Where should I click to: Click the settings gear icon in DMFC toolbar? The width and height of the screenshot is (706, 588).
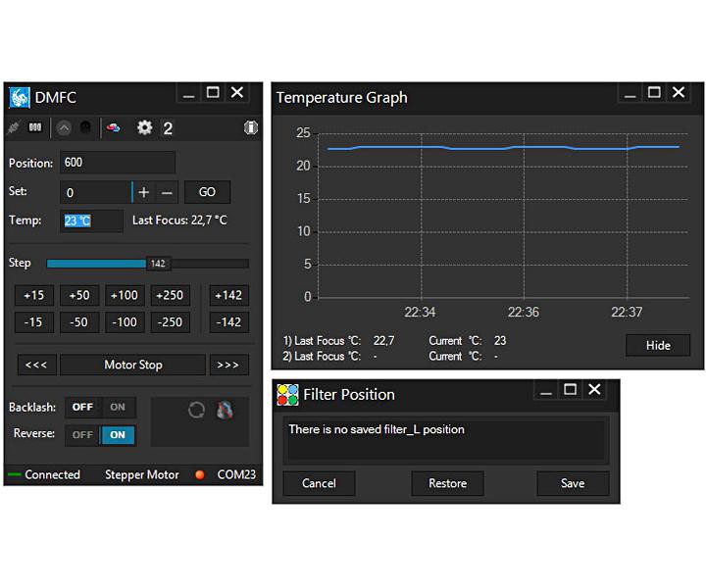point(145,127)
